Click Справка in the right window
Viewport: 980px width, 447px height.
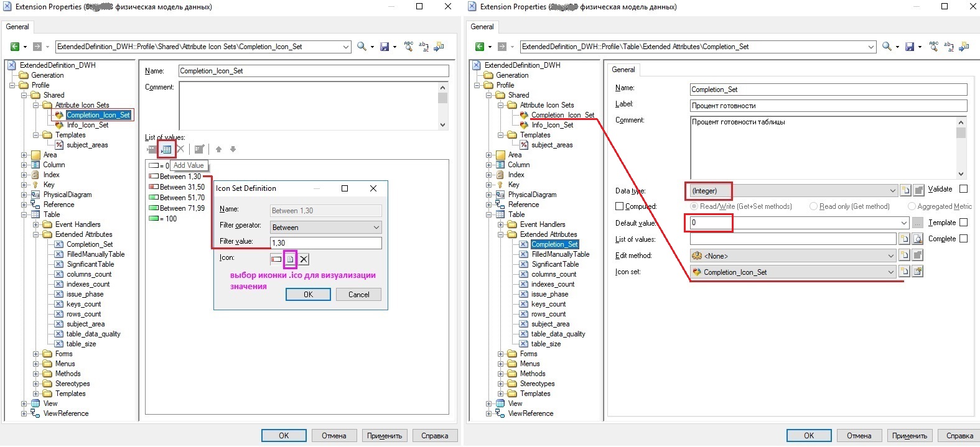click(x=959, y=436)
